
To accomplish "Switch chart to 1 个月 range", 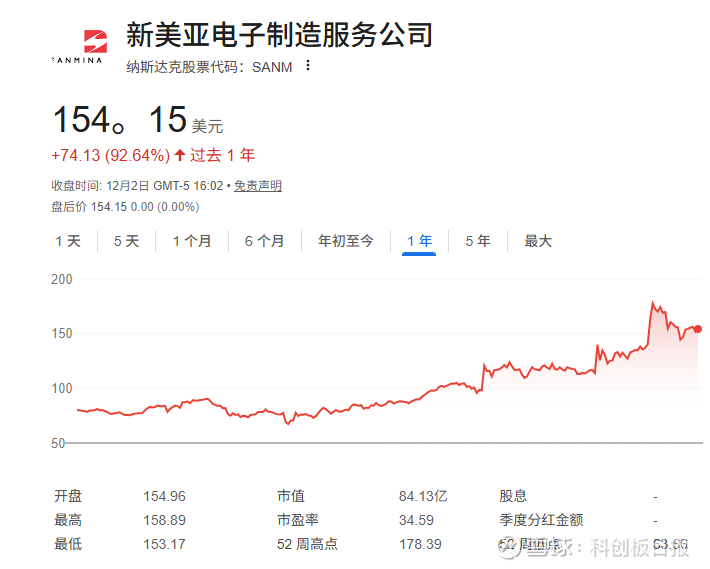I will 192,241.
